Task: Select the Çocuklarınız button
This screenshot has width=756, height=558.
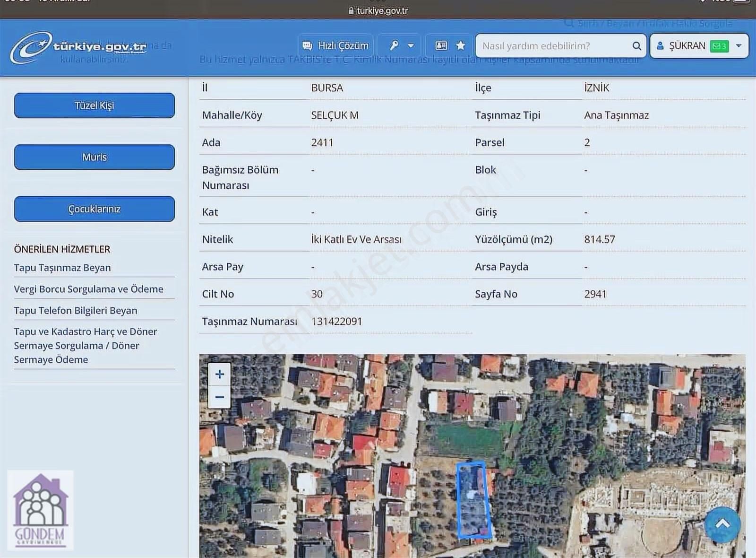Action: point(94,209)
